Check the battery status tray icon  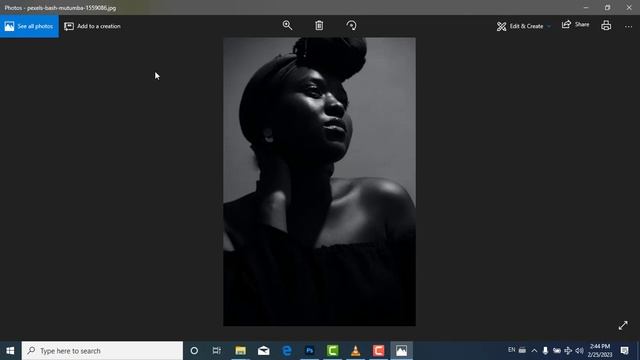click(x=557, y=351)
